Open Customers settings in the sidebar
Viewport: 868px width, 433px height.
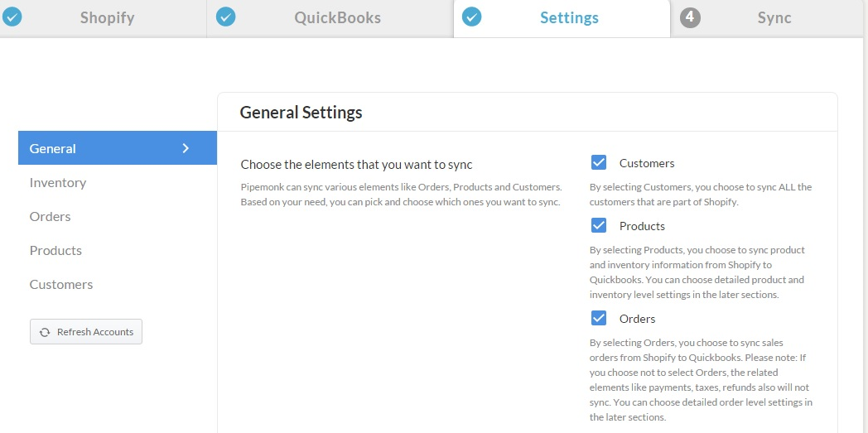coord(61,285)
